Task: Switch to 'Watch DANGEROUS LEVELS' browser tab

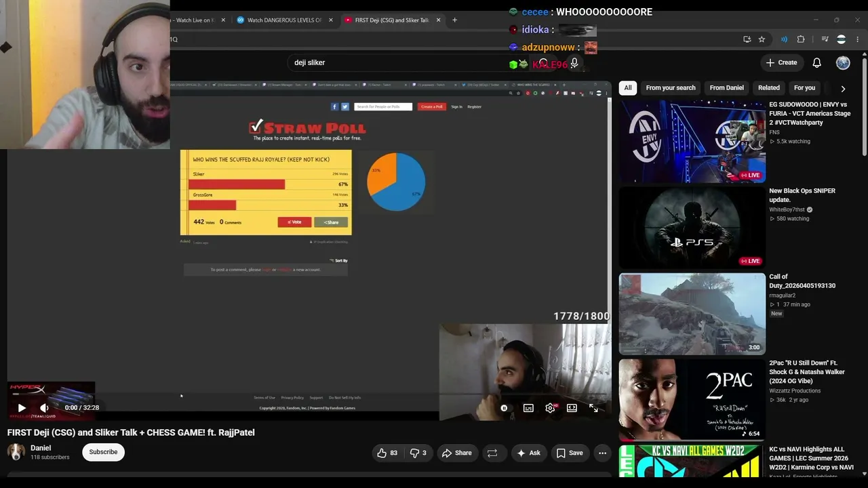Action: tap(284, 20)
